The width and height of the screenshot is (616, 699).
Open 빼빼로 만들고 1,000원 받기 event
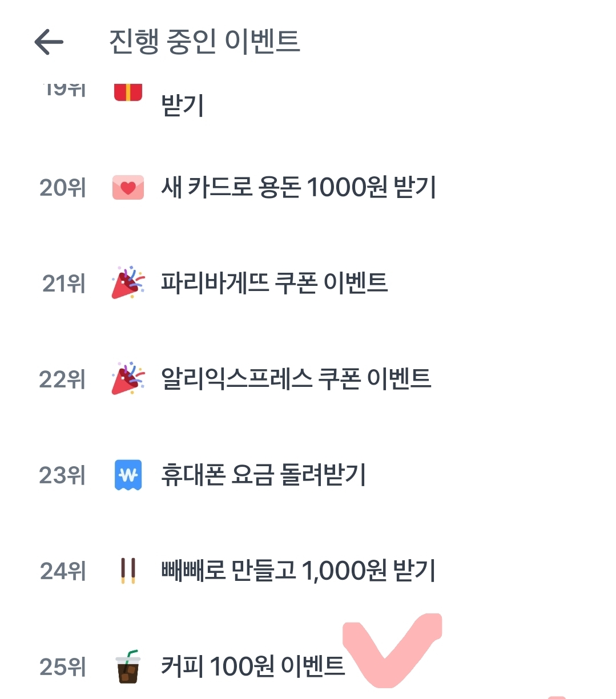pos(299,571)
